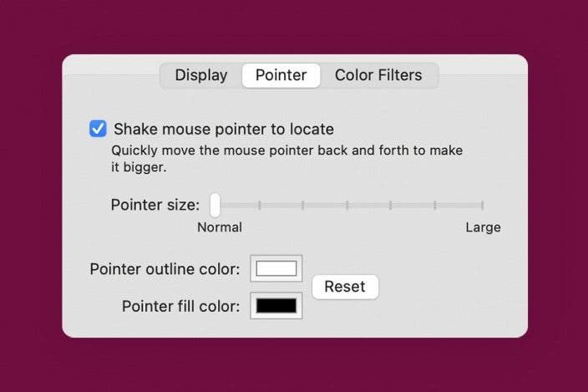Click the Pointer size slider thumb
This screenshot has width=588, height=392.
point(215,205)
